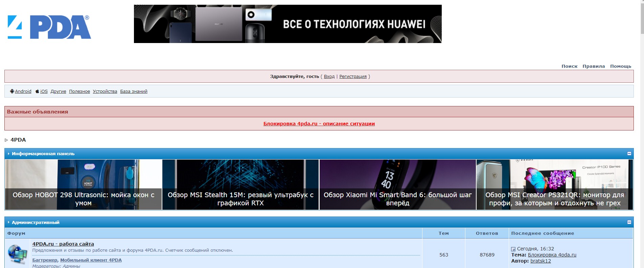
Task: Open the Android section icon
Action: (x=12, y=91)
